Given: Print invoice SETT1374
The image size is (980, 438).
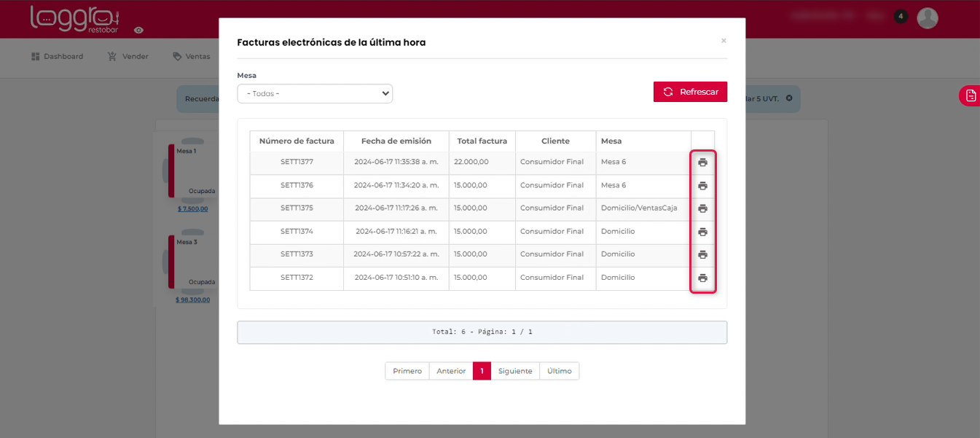Looking at the screenshot, I should (x=702, y=232).
